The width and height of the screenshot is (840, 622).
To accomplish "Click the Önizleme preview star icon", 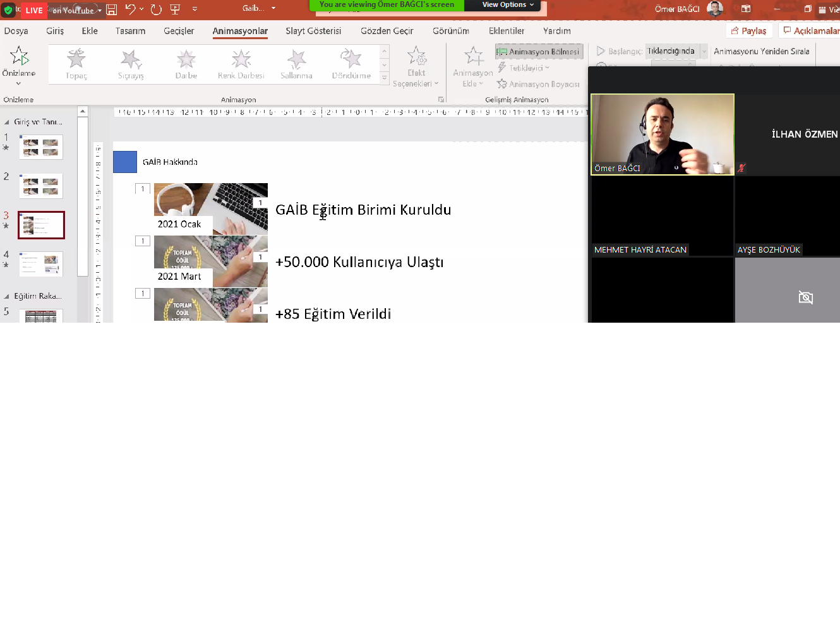I will click(x=20, y=56).
